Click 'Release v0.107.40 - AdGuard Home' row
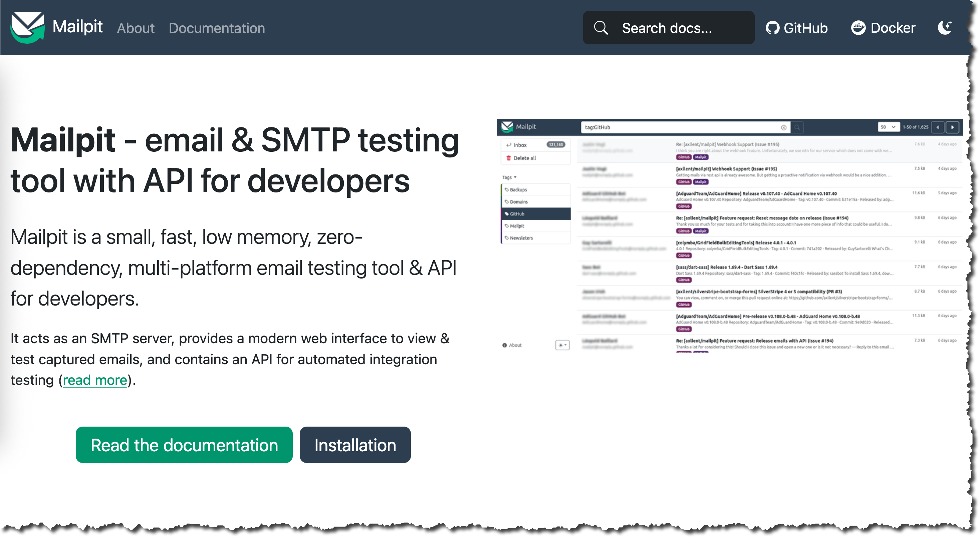The height and width of the screenshot is (537, 980). click(x=770, y=199)
